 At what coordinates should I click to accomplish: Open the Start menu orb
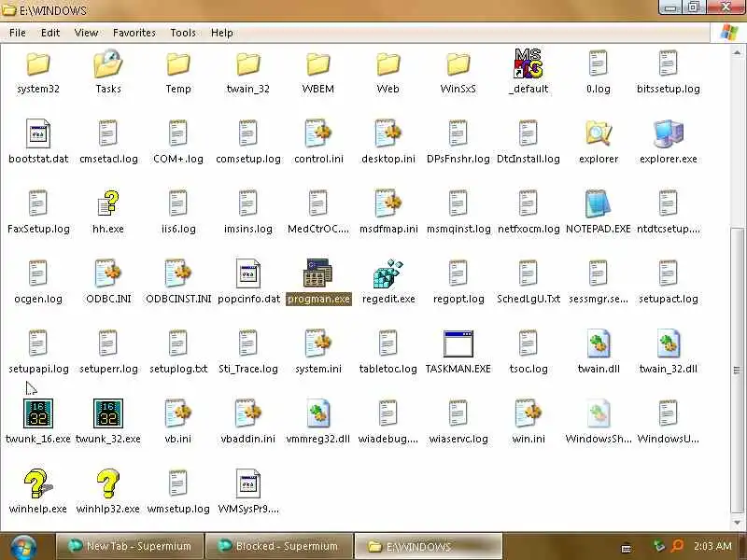(x=22, y=547)
